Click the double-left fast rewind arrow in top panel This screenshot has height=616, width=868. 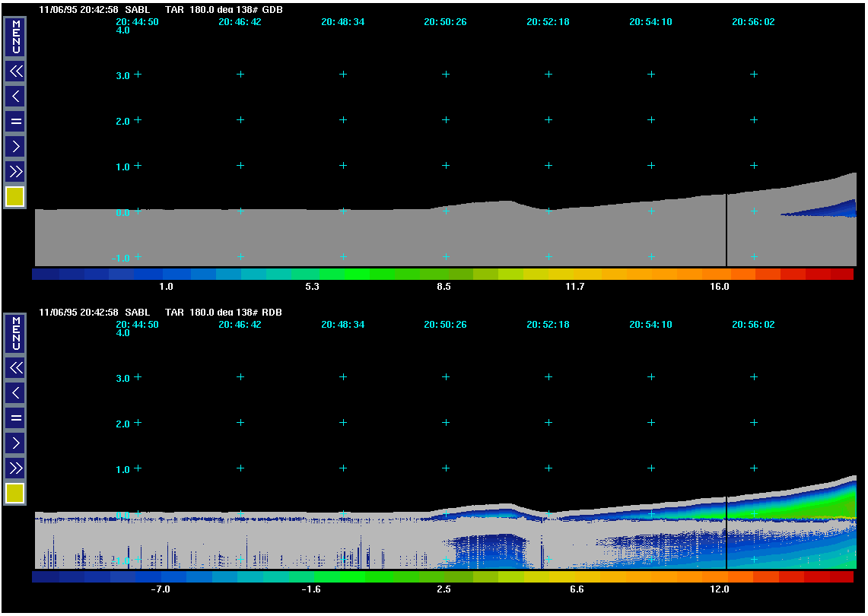[15, 72]
